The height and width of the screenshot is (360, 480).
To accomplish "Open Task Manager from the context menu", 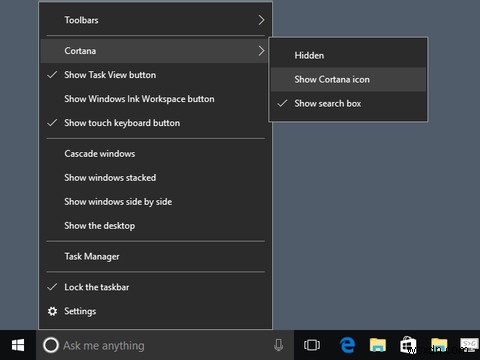I will point(156,256).
